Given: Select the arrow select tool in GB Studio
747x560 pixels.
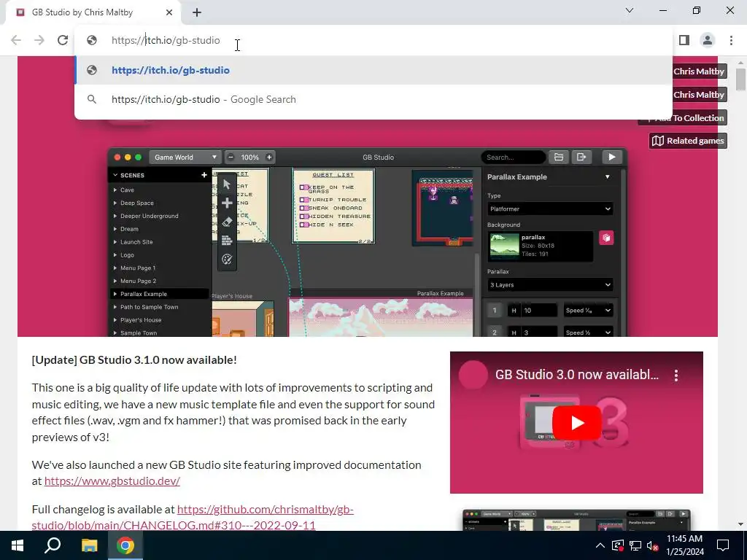Looking at the screenshot, I should click(227, 184).
